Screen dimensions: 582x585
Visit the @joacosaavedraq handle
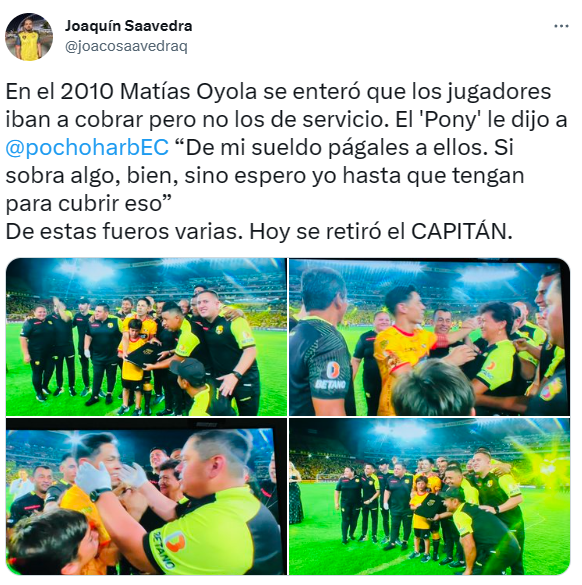(x=126, y=47)
